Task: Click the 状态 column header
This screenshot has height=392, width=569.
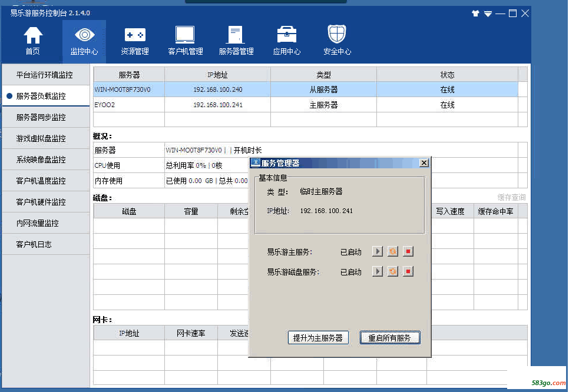Action: tap(447, 75)
